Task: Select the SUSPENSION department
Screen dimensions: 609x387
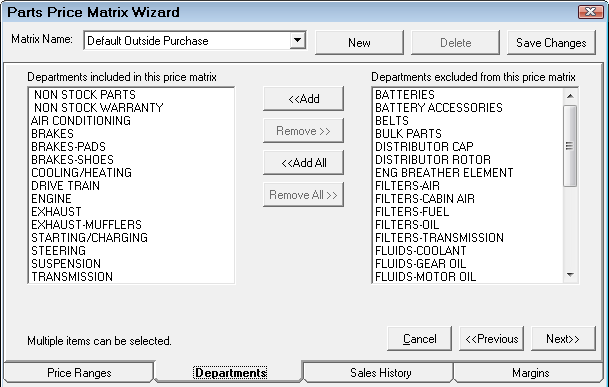Action: tap(131, 264)
